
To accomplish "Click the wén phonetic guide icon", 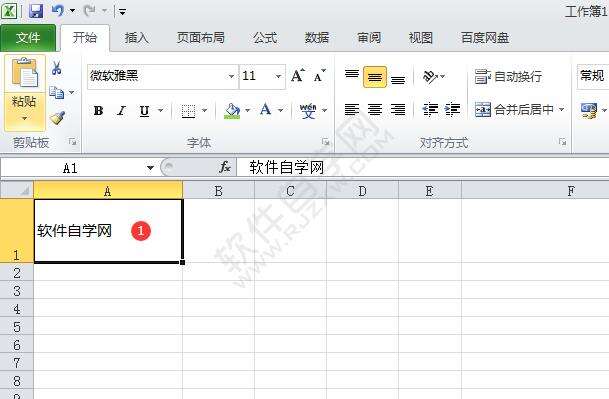I will pos(308,111).
